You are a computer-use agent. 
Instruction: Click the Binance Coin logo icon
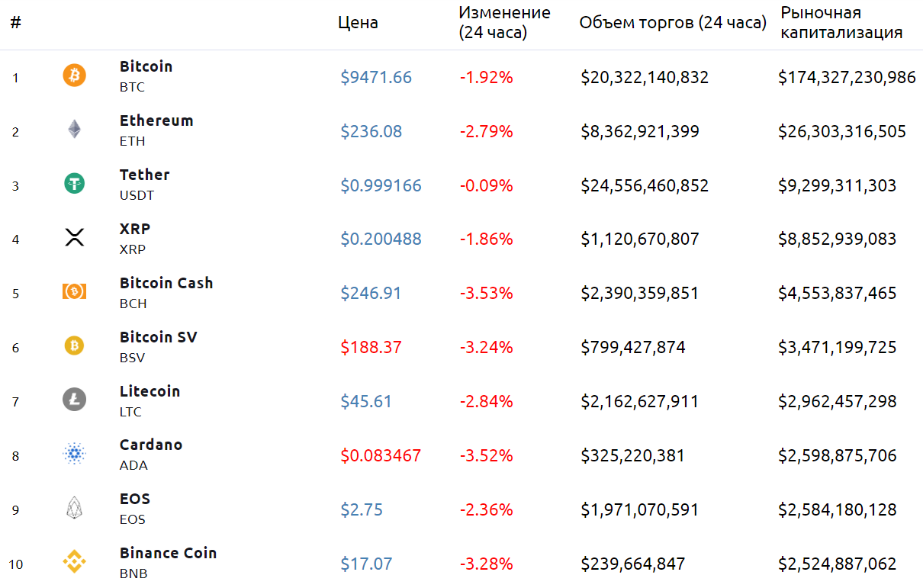coord(74,563)
